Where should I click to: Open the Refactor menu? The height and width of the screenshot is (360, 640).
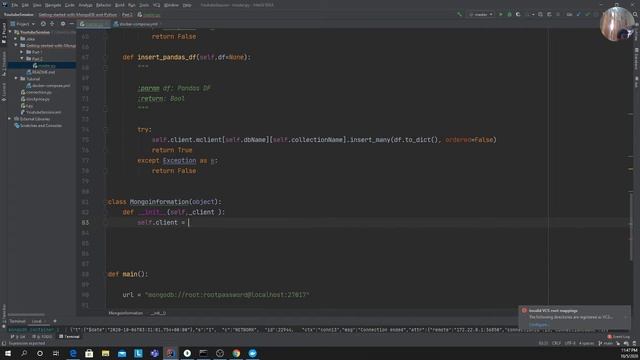pos(103,5)
